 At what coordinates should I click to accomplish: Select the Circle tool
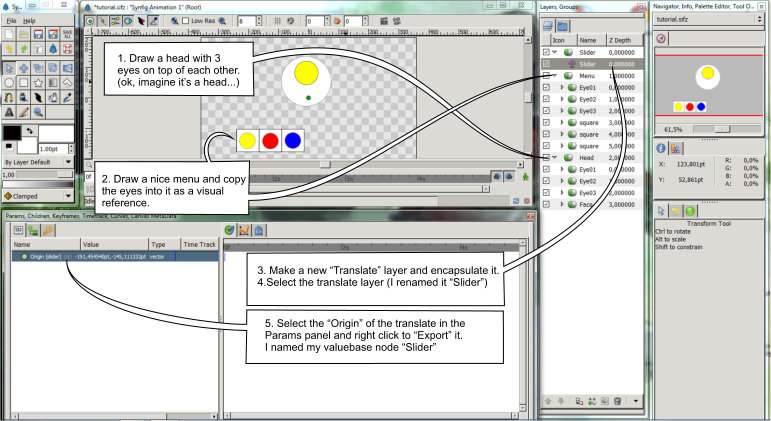coord(10,83)
